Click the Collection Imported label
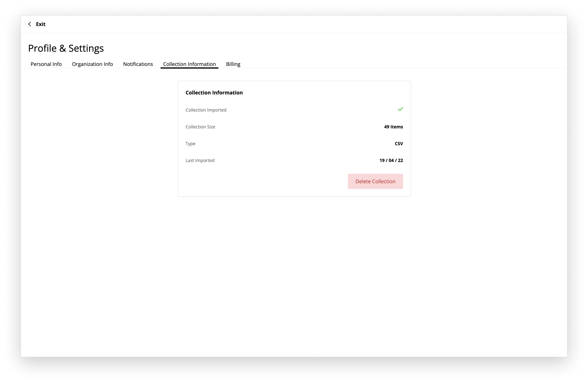Screen dimensions: 588x383 (206, 110)
